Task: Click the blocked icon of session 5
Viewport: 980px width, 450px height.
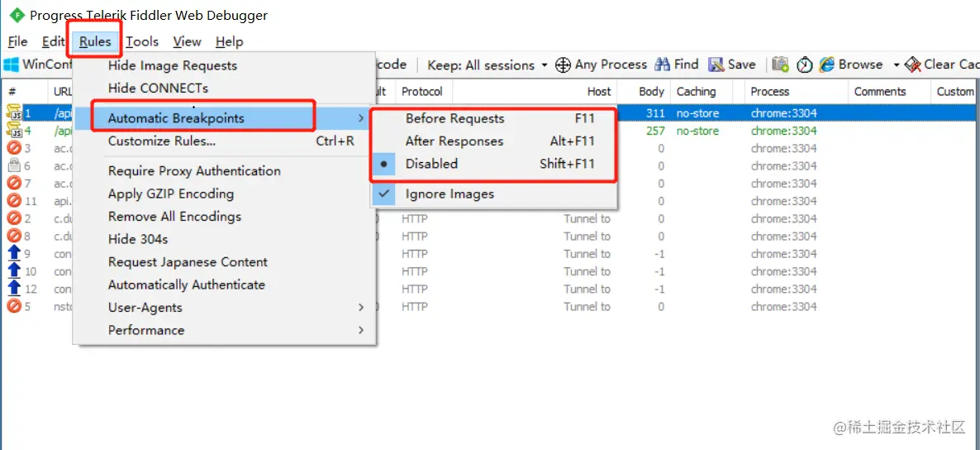Action: pos(14,306)
